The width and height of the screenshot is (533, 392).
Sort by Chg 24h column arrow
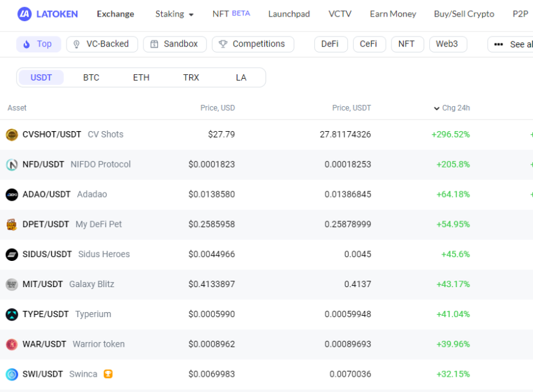[436, 108]
